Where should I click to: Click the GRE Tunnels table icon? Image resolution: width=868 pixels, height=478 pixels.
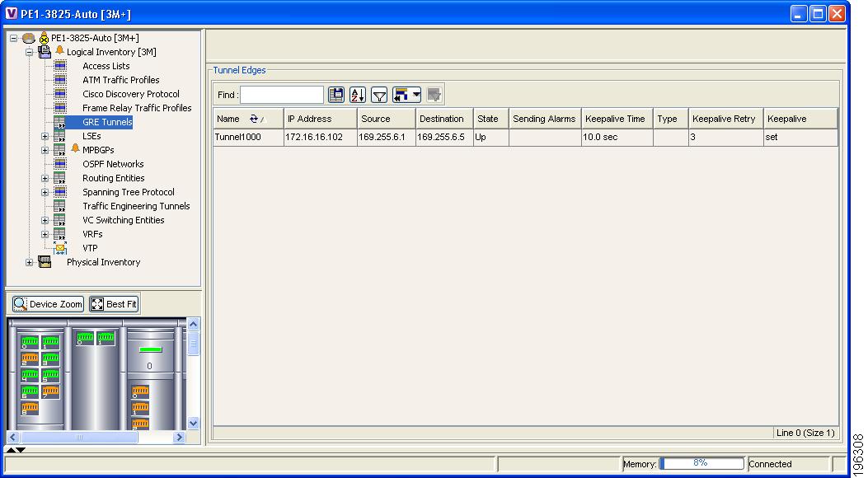[60, 122]
